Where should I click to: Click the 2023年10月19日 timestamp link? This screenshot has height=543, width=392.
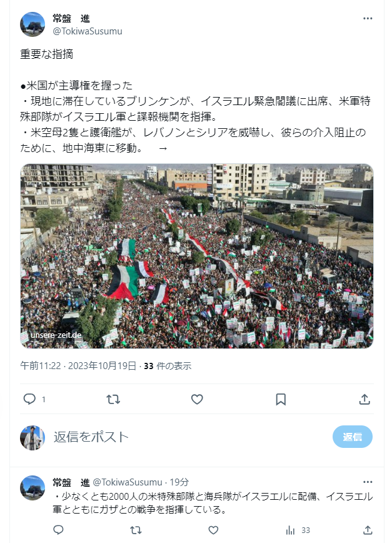(x=102, y=366)
